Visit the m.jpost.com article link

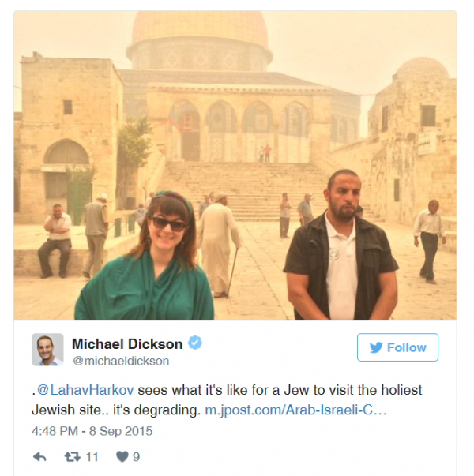(x=296, y=410)
